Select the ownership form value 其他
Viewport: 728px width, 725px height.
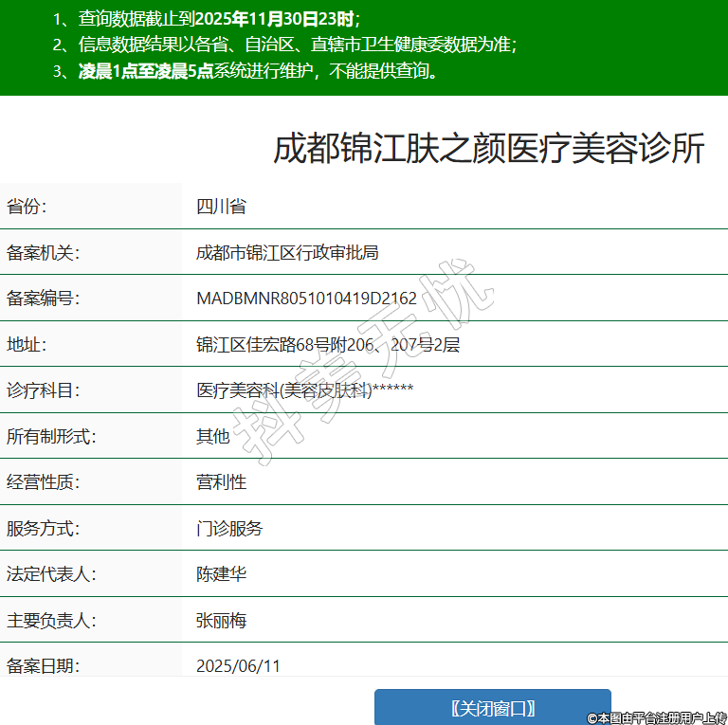212,437
